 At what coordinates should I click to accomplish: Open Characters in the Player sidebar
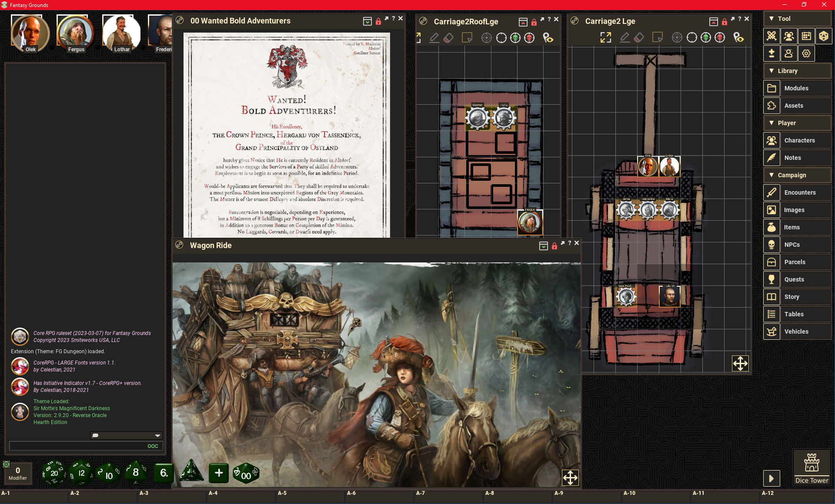[x=797, y=140]
